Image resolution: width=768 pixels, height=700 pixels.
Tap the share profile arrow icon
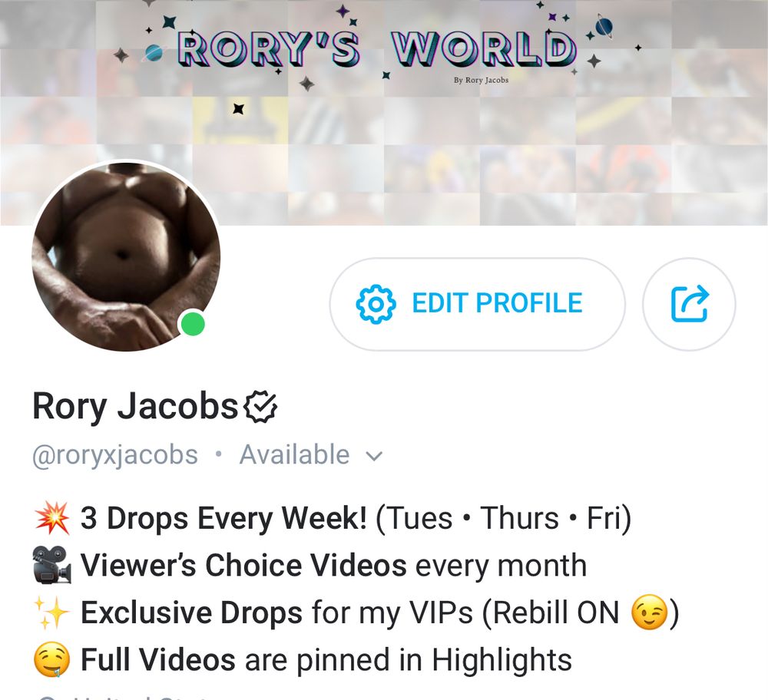[x=689, y=304]
